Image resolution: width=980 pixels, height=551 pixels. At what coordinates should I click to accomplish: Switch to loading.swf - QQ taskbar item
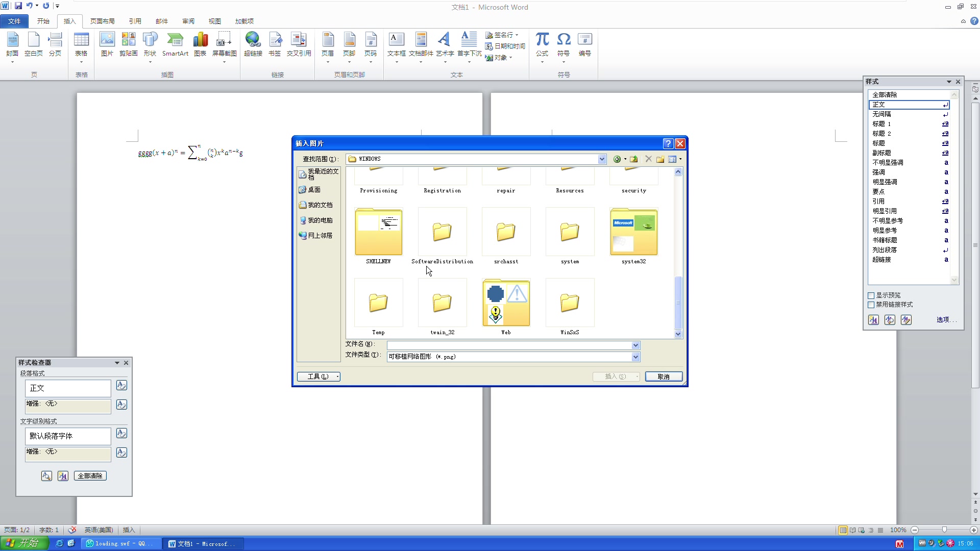pyautogui.click(x=121, y=544)
